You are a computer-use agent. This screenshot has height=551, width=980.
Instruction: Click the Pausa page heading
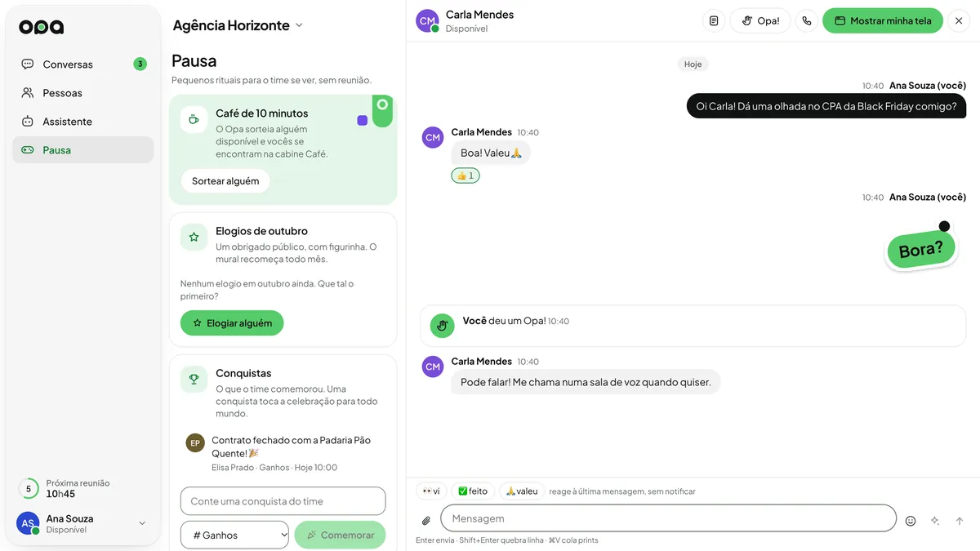click(x=194, y=60)
